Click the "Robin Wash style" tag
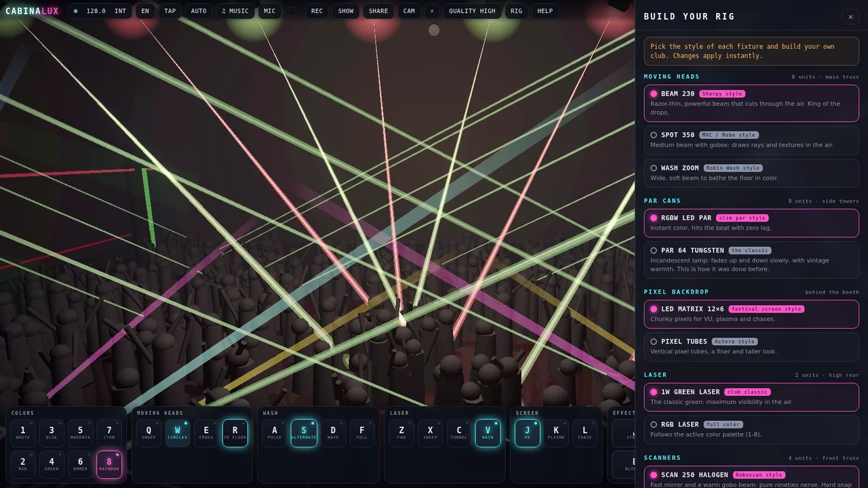Screen dimensions: 868x488 tap(733, 168)
